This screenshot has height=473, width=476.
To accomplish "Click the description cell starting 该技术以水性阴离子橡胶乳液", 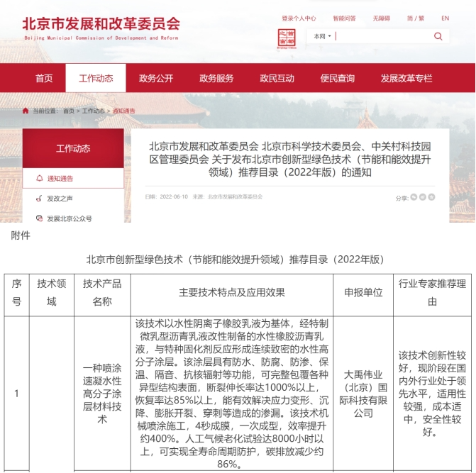I will pos(232,394).
